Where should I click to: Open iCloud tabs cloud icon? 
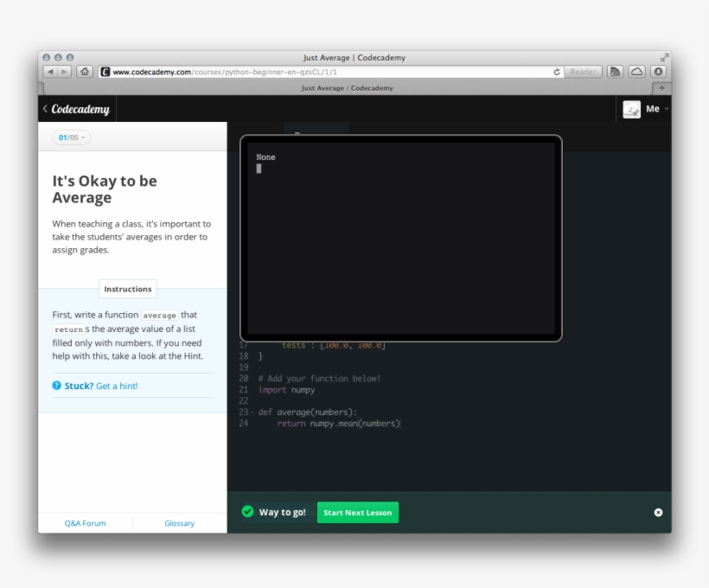pyautogui.click(x=636, y=72)
